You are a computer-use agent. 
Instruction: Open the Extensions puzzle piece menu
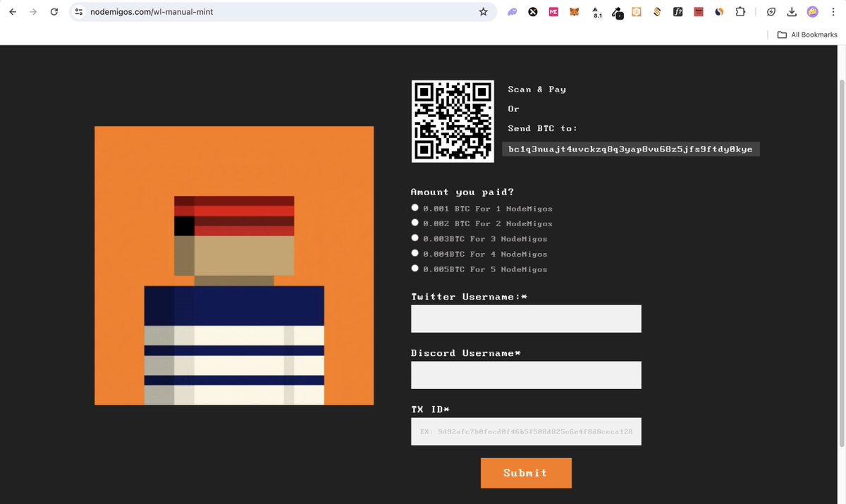point(740,12)
